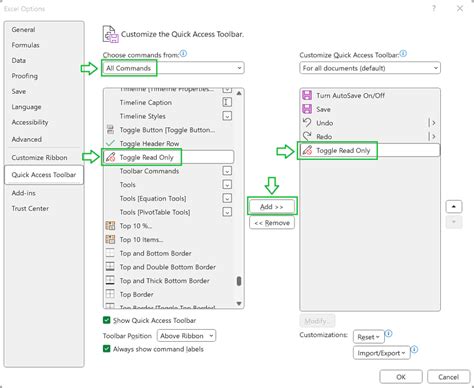
Task: Click the Top 10 % command icon
Action: (x=110, y=226)
